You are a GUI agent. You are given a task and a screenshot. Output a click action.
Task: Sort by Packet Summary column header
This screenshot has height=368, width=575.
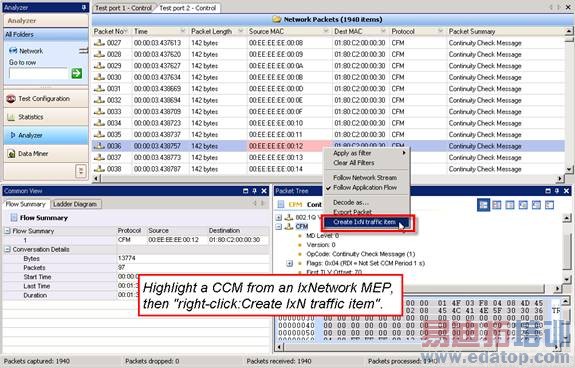(x=506, y=31)
